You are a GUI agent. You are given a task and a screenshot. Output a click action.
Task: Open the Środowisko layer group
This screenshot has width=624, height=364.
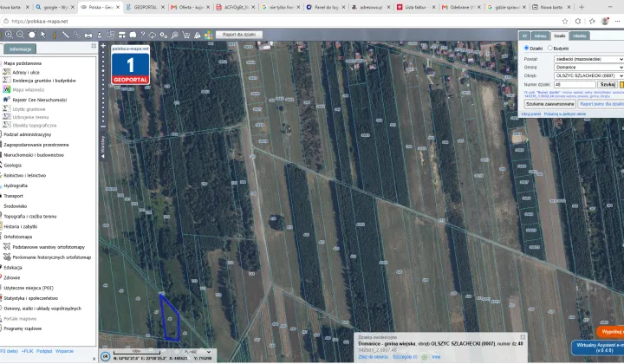15,206
